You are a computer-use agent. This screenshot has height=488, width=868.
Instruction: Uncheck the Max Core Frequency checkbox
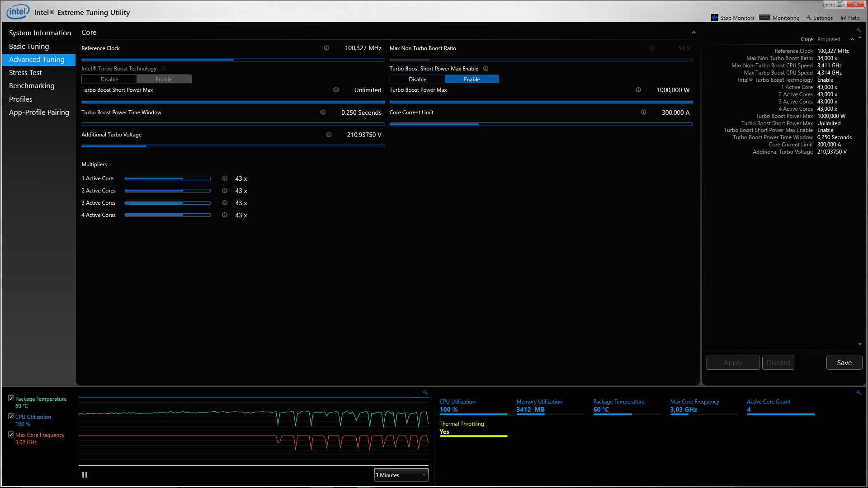coord(11,435)
